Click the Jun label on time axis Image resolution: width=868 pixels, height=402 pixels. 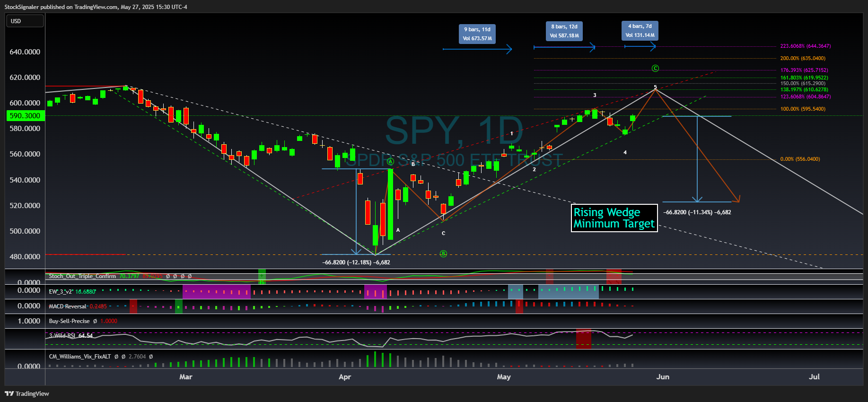(663, 377)
